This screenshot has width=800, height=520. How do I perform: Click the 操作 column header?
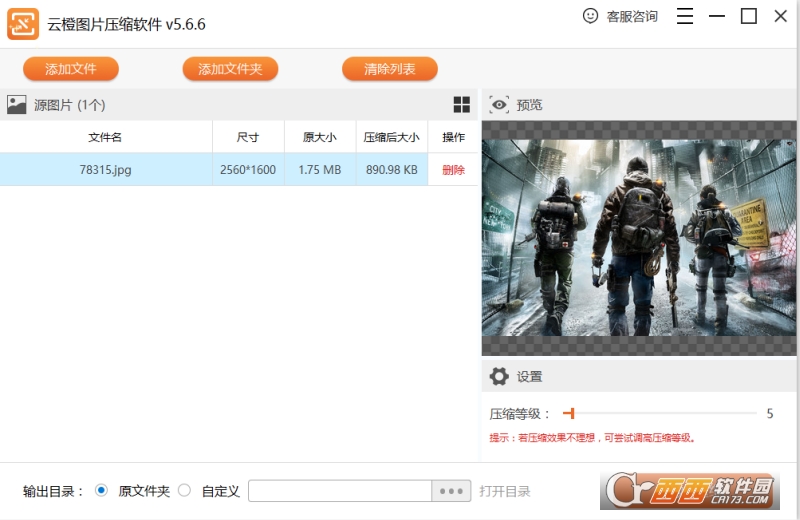click(x=453, y=137)
